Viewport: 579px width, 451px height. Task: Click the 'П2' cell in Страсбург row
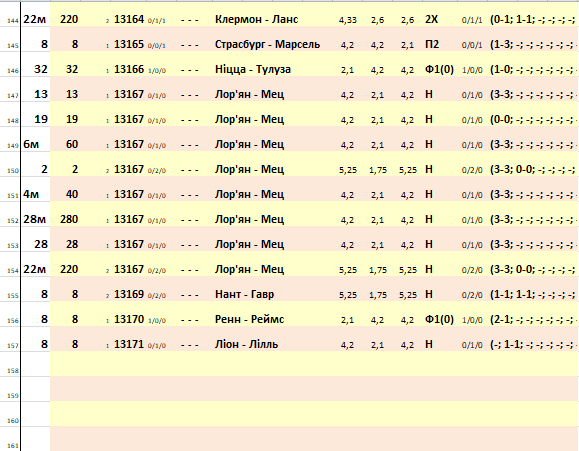432,44
